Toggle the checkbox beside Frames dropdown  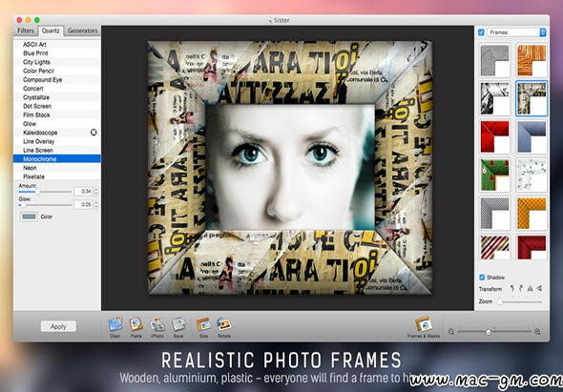pos(481,32)
